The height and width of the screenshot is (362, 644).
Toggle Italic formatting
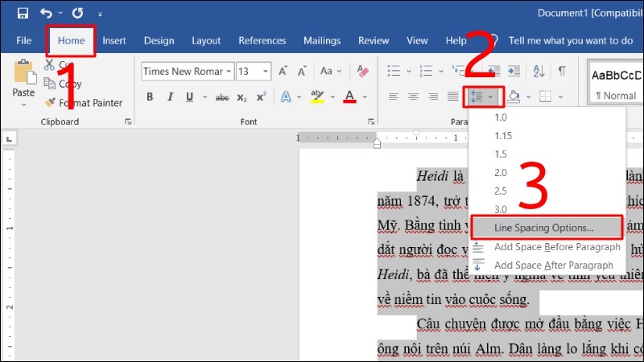click(x=170, y=97)
